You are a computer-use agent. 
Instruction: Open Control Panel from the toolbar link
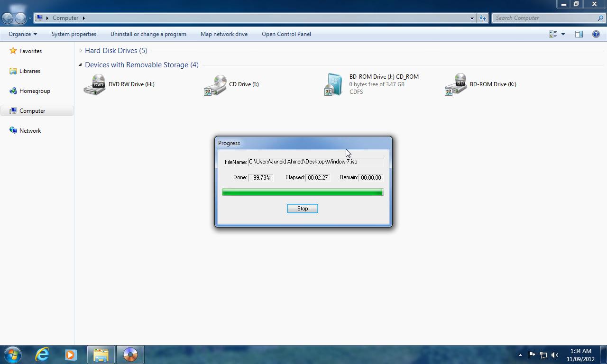point(286,34)
